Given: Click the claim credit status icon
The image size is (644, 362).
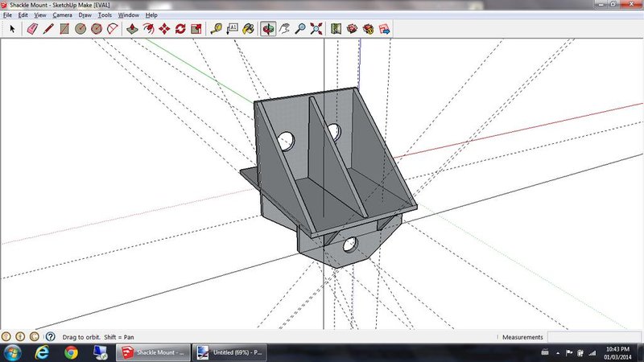Looking at the screenshot, I should coord(35,336).
